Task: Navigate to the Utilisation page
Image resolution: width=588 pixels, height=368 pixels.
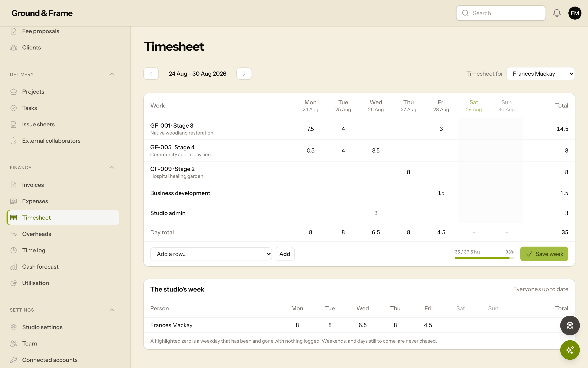Action: 63,283
